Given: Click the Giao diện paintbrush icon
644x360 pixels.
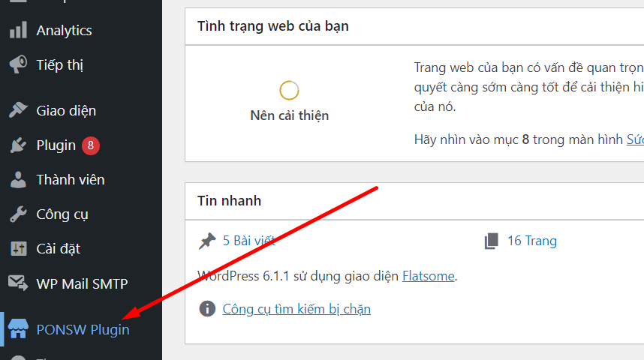Looking at the screenshot, I should 18,110.
